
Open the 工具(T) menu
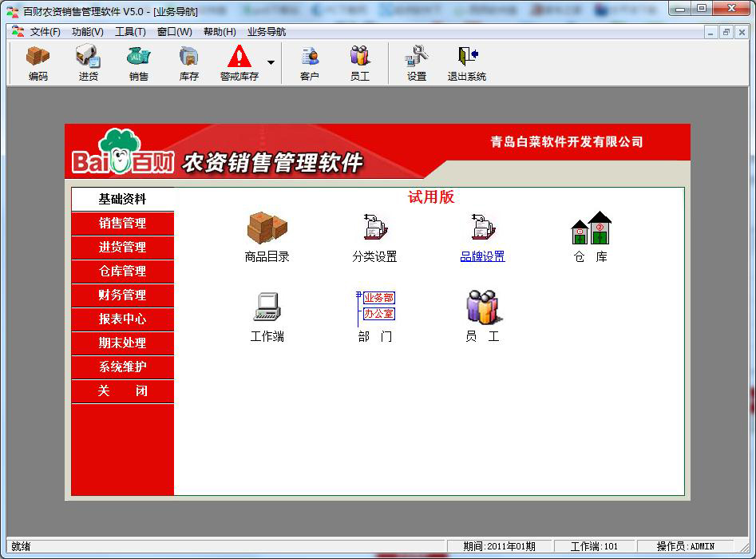coord(130,32)
